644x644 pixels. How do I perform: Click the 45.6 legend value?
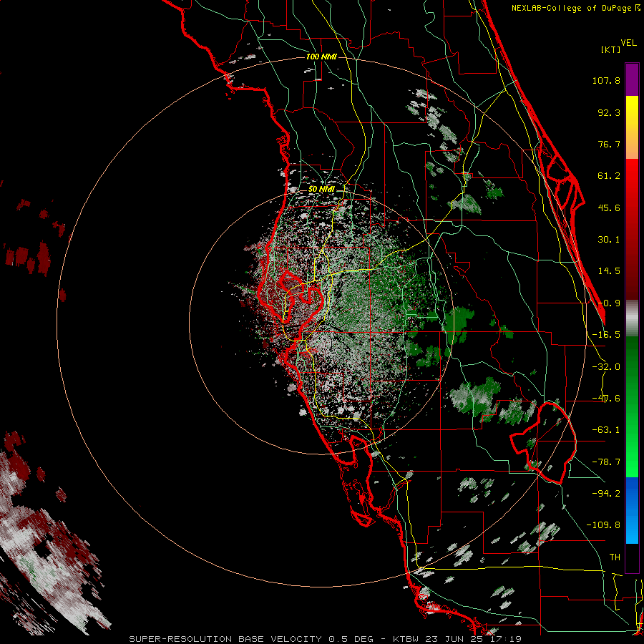[x=609, y=208]
